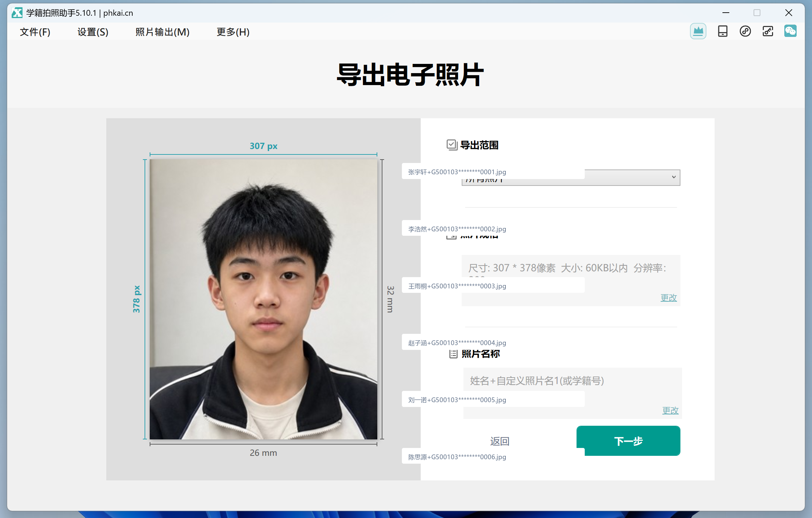Select file 赵子涵+G500103********0004.jpg

tap(493, 343)
